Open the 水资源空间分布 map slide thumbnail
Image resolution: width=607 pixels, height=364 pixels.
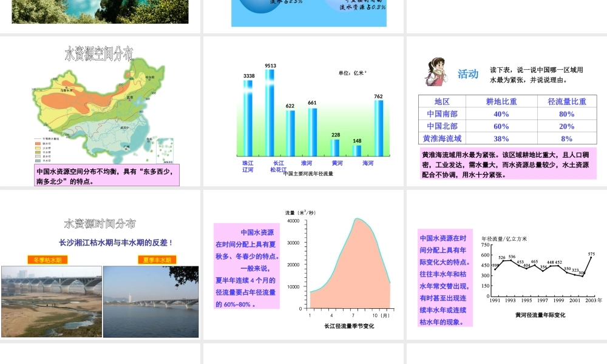click(100, 112)
